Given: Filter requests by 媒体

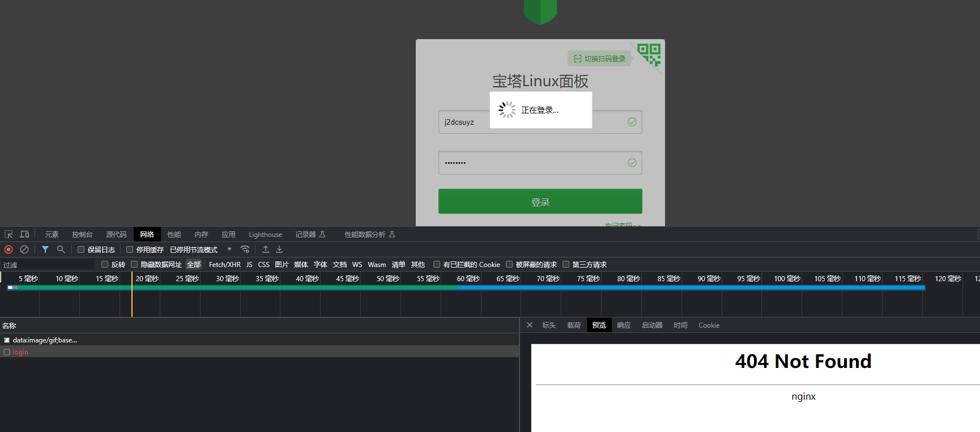Looking at the screenshot, I should [x=301, y=264].
